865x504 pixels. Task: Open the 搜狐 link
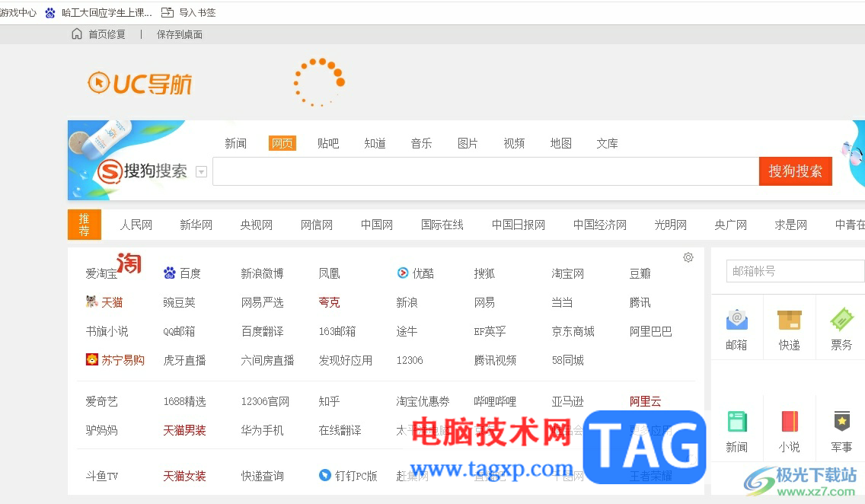coord(484,273)
